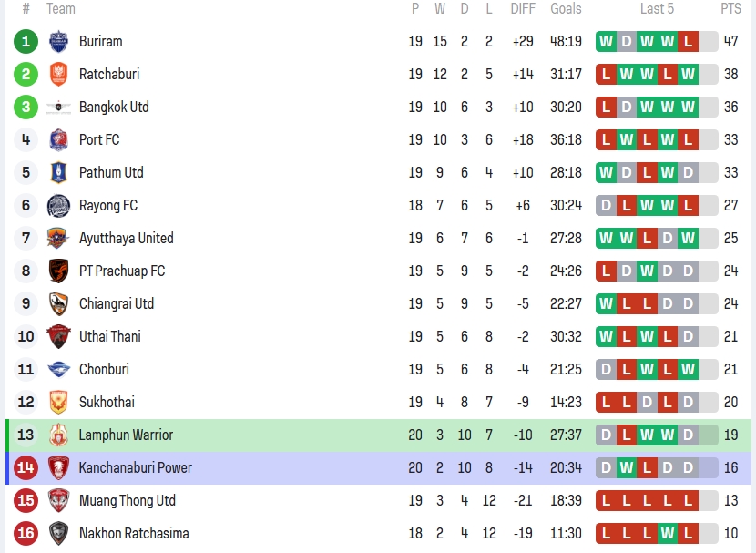Sort standings by DIFF column header
Viewport: 756px width, 553px height.
(523, 8)
